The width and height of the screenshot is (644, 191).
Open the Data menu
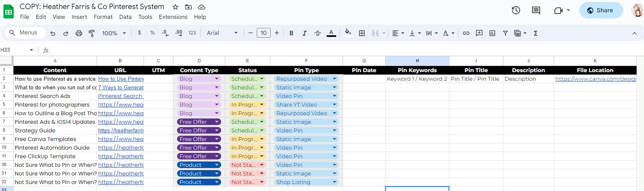126,17
